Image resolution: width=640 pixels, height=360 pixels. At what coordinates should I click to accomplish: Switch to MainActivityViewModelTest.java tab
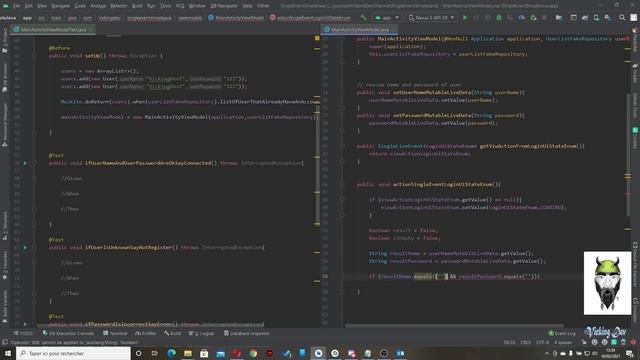click(x=53, y=30)
